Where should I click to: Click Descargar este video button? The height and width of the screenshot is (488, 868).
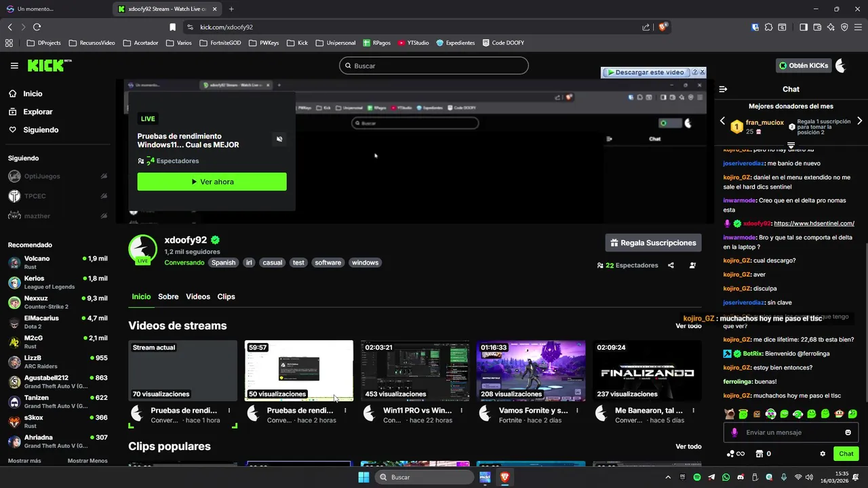pos(645,72)
